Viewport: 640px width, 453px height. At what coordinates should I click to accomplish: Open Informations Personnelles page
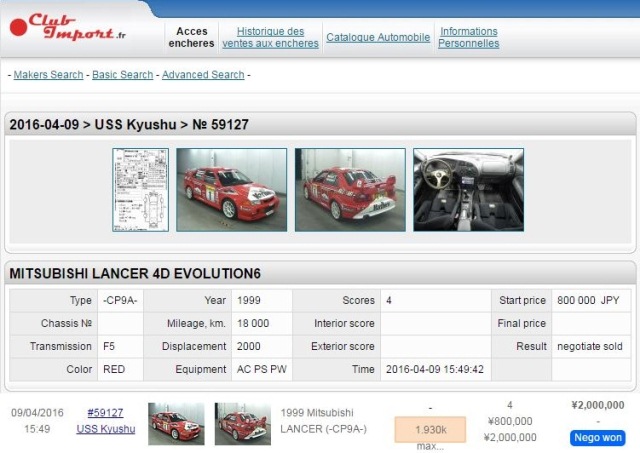468,38
